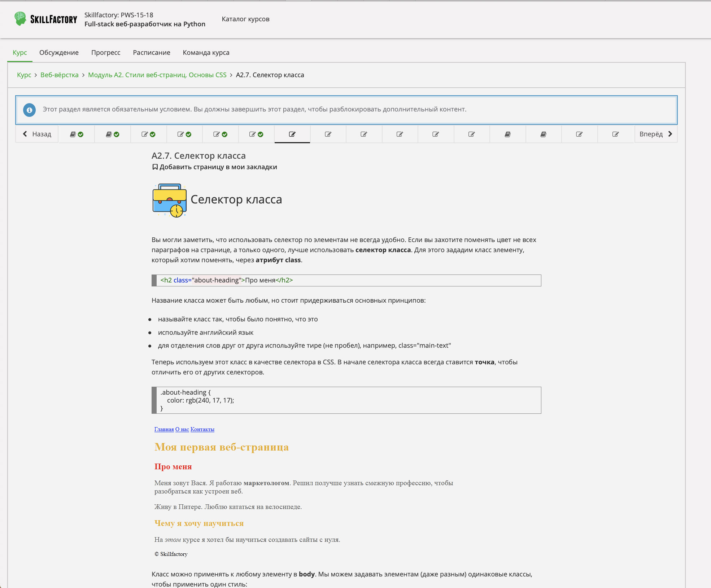711x588 pixels.
Task: Click the Курс breadcrumb link
Action: [24, 75]
